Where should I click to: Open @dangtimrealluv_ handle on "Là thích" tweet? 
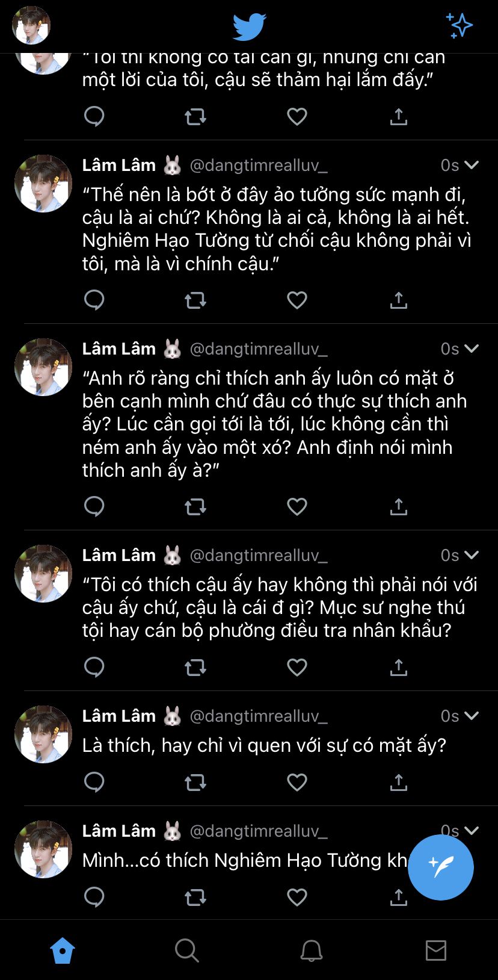coord(259,716)
